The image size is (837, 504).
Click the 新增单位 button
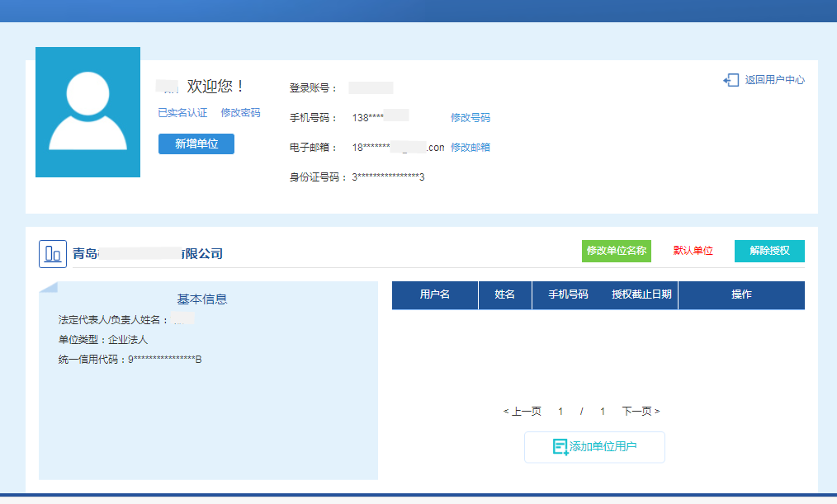[196, 144]
